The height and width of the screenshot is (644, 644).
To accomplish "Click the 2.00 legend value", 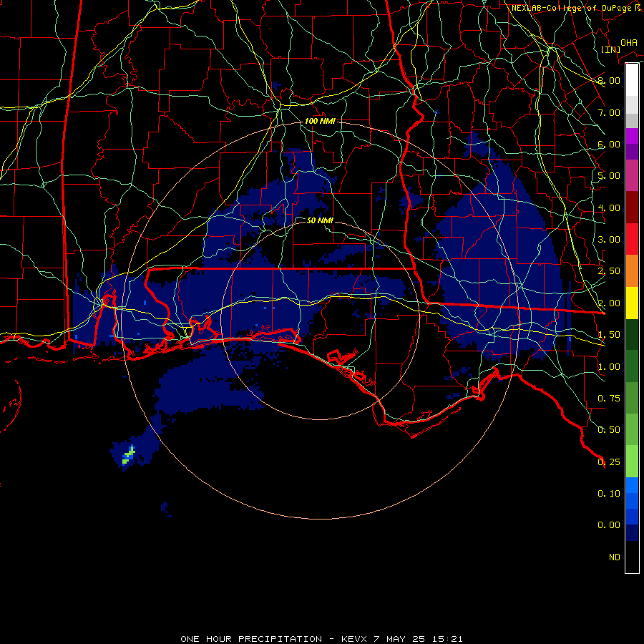I will pyautogui.click(x=609, y=303).
